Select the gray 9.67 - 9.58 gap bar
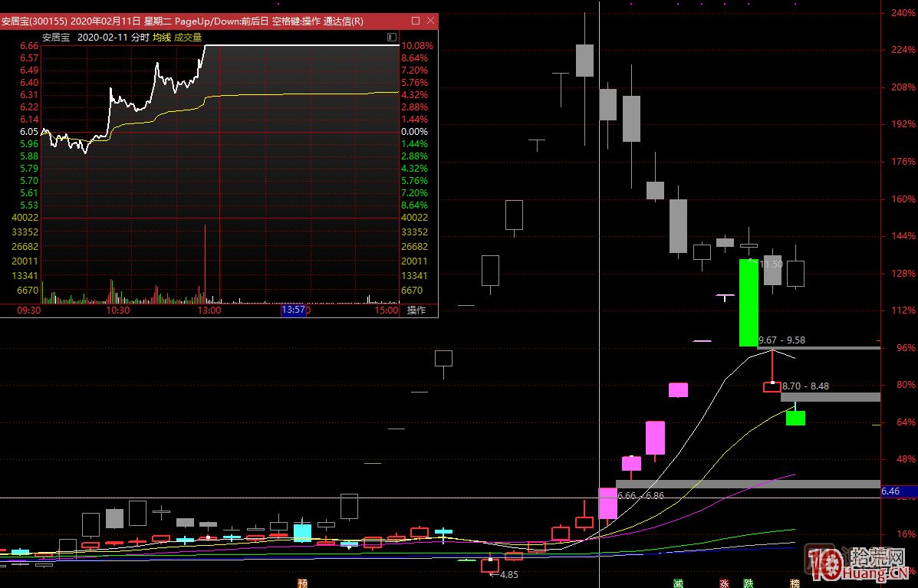 818,348
